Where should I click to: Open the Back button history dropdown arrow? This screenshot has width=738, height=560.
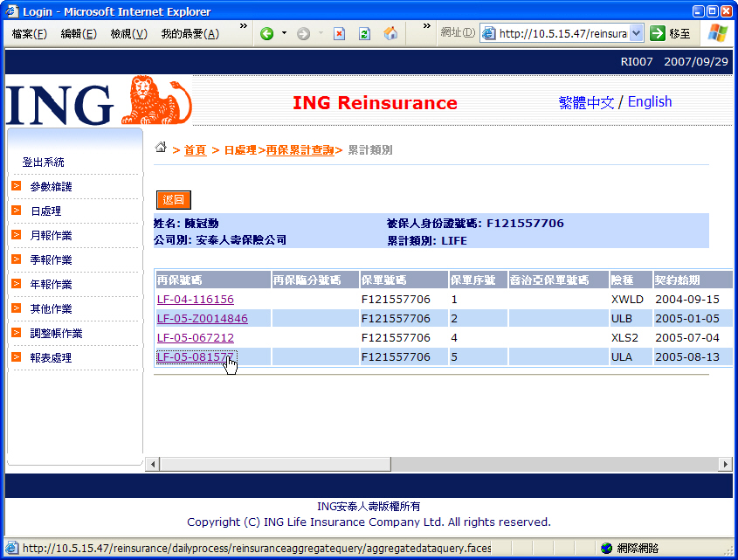[284, 33]
